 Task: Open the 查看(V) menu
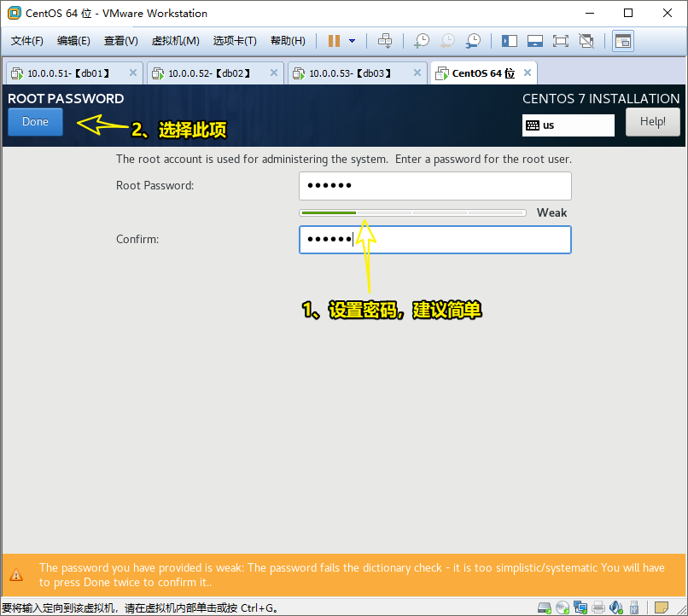pos(120,41)
